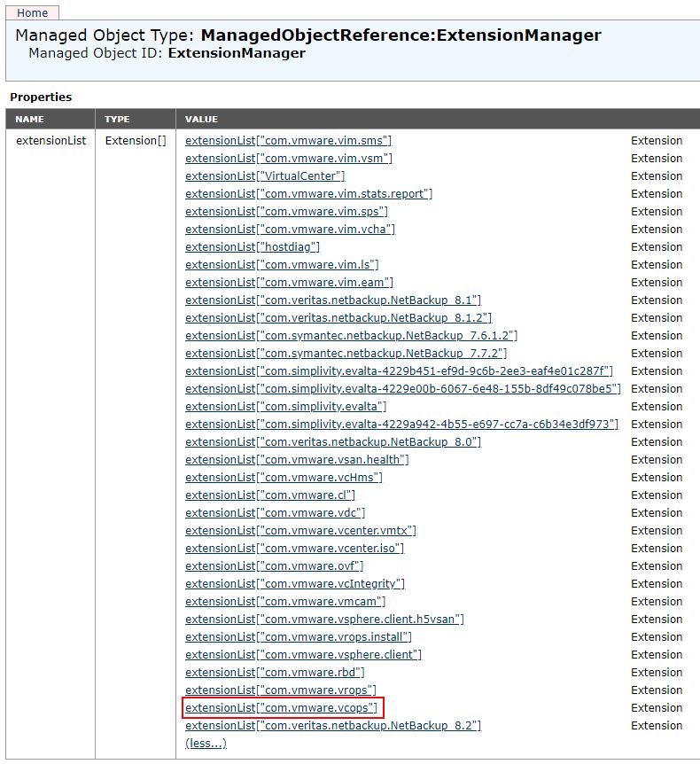Open extensionList com.vmware.vim.sps link
700x764 pixels.
286,212
